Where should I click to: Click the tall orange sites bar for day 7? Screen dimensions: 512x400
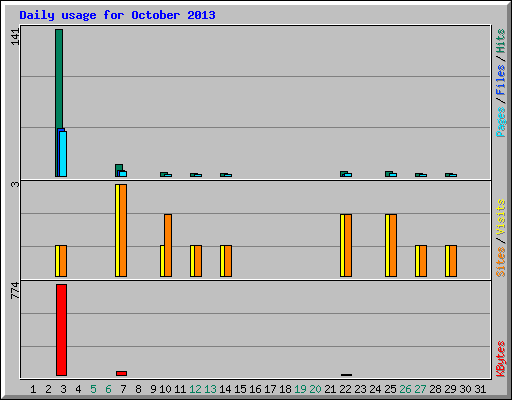pos(123,230)
